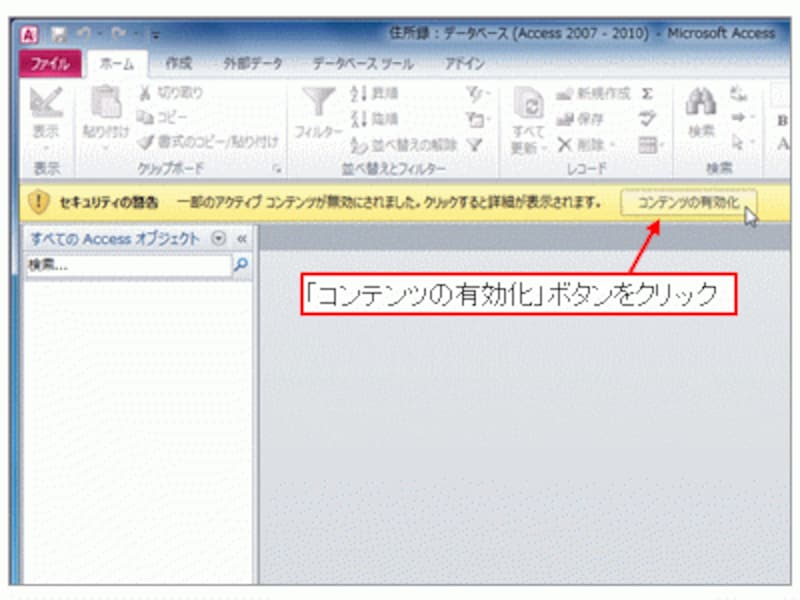Open the ファイル (File) tab
Screen dimensions: 800x600
[x=50, y=64]
